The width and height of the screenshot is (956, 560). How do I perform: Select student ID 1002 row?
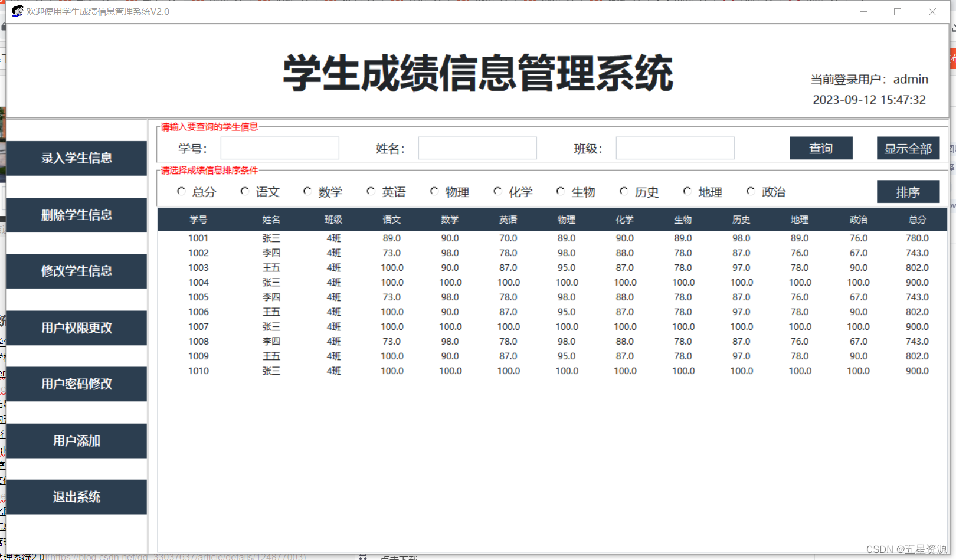(552, 253)
